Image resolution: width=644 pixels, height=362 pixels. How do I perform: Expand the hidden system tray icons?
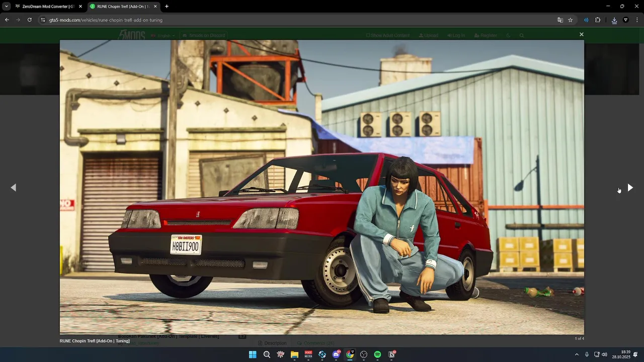tap(577, 354)
